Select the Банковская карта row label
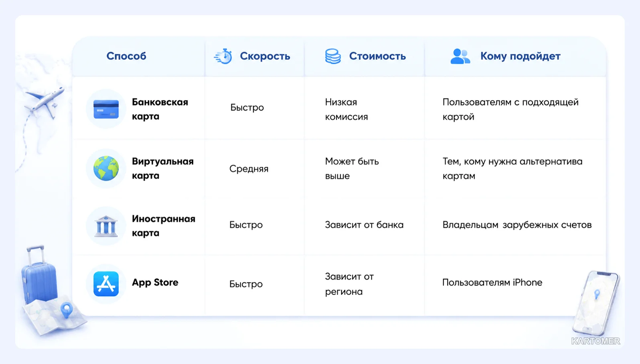The width and height of the screenshot is (640, 364). pos(160,109)
